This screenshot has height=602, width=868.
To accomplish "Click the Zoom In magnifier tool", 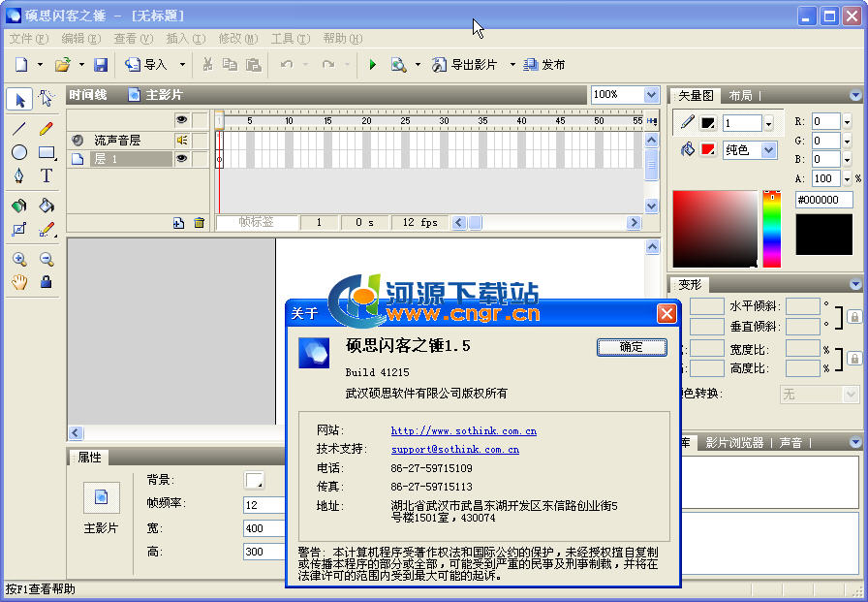I will 19,259.
